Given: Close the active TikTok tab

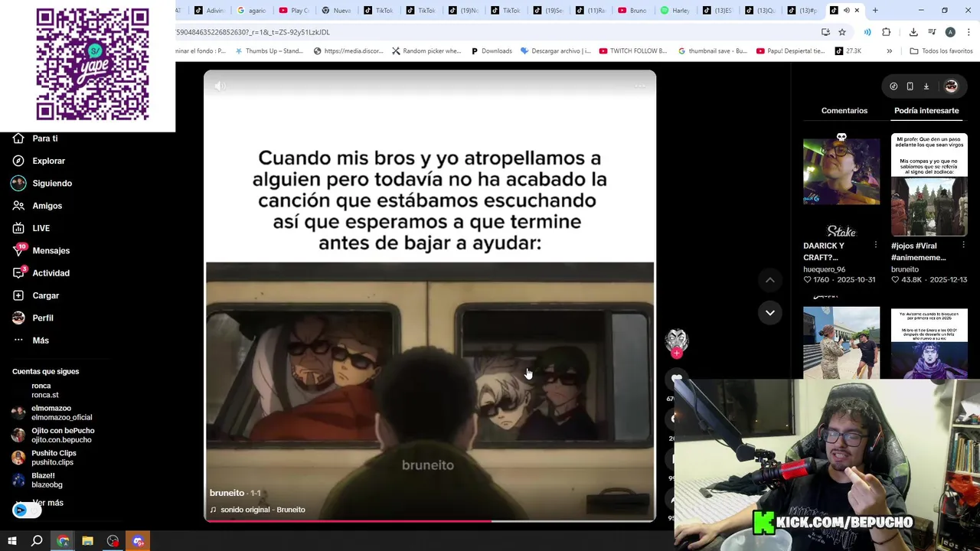Looking at the screenshot, I should 857,11.
